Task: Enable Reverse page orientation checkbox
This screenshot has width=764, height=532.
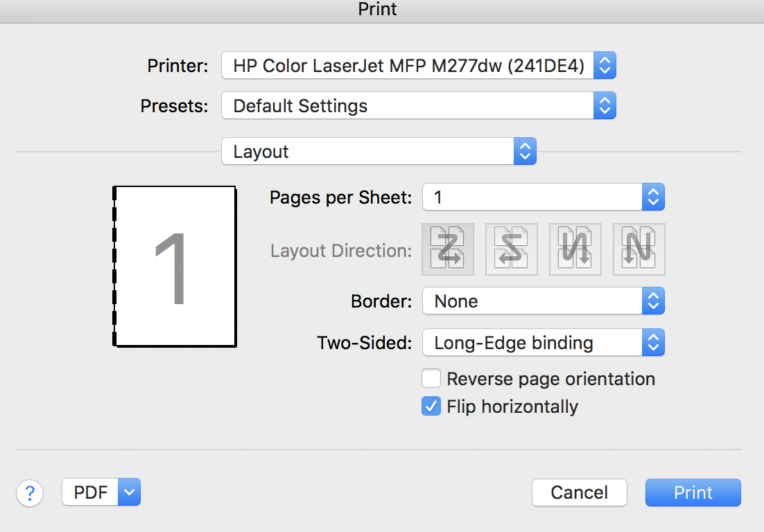Action: tap(431, 379)
